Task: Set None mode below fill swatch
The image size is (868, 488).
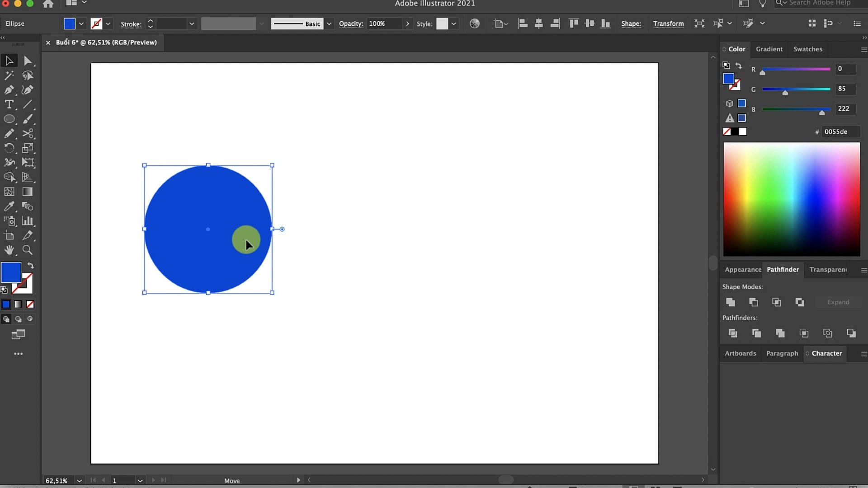Action: pos(30,305)
